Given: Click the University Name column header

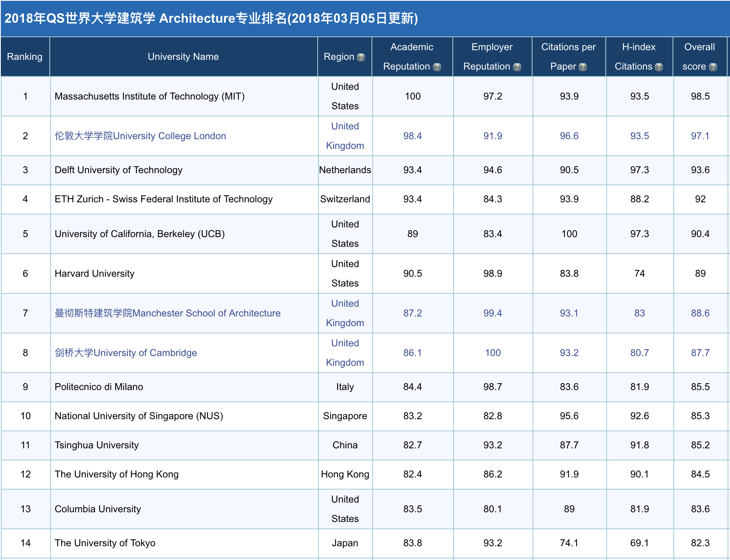Looking at the screenshot, I should coord(183,57).
